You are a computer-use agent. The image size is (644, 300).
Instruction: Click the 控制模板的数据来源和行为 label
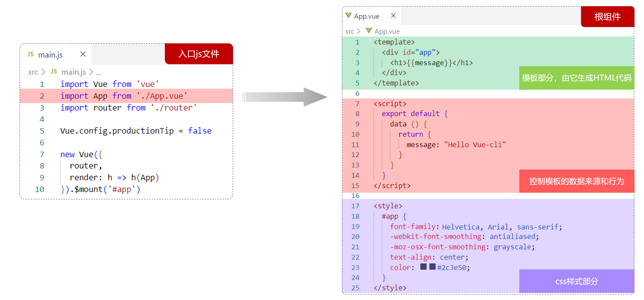tap(577, 181)
